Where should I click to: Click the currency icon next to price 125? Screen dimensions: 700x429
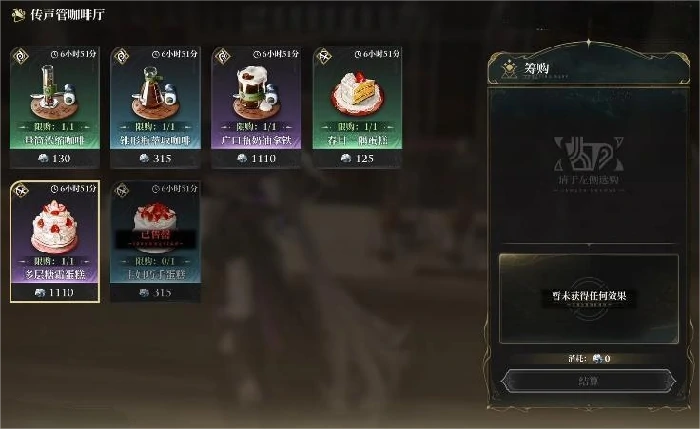(x=346, y=158)
